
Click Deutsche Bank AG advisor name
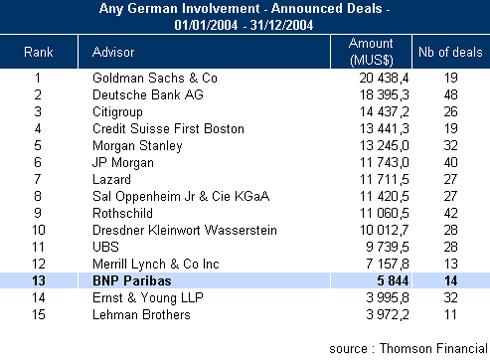click(x=148, y=95)
